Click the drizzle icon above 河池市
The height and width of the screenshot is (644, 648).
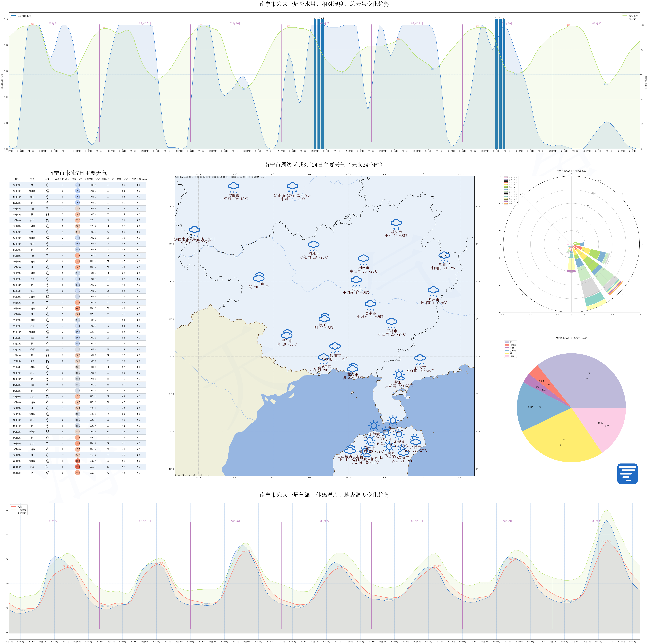pyautogui.click(x=314, y=245)
